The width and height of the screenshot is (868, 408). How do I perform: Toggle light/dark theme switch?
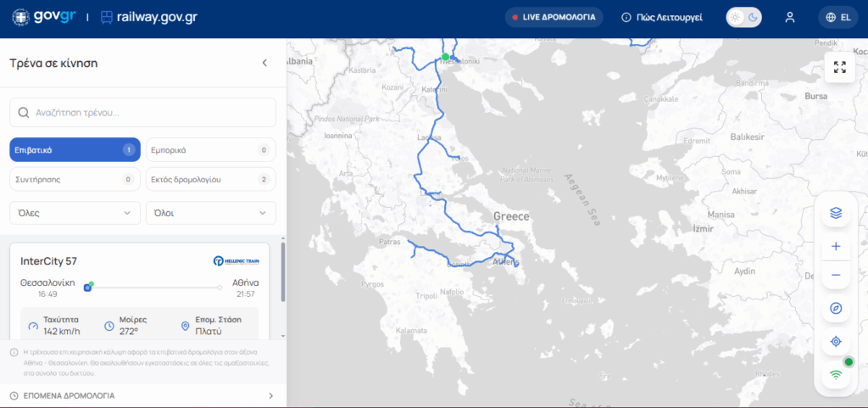coord(744,17)
